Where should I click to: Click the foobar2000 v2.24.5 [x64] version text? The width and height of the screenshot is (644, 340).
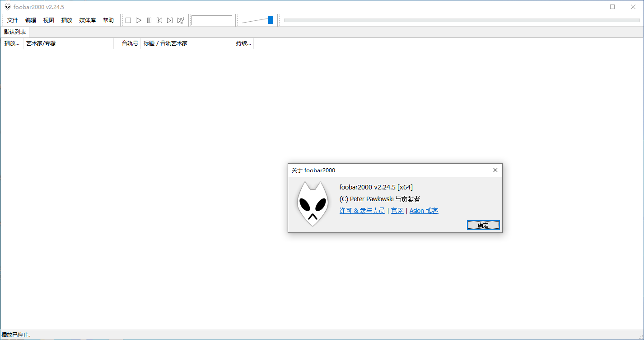tap(376, 187)
